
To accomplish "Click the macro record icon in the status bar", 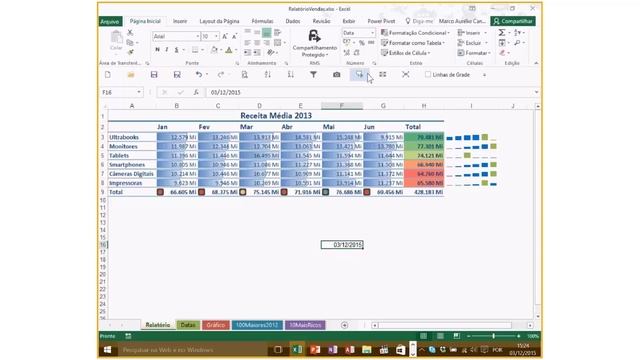I will 128,336.
